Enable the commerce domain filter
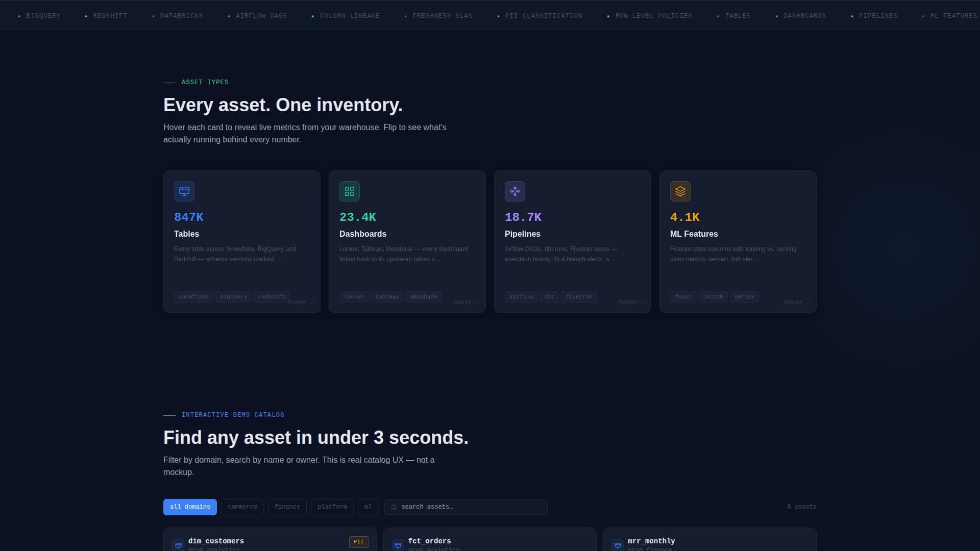Screen dimensions: 980x551 pyautogui.click(x=242, y=507)
